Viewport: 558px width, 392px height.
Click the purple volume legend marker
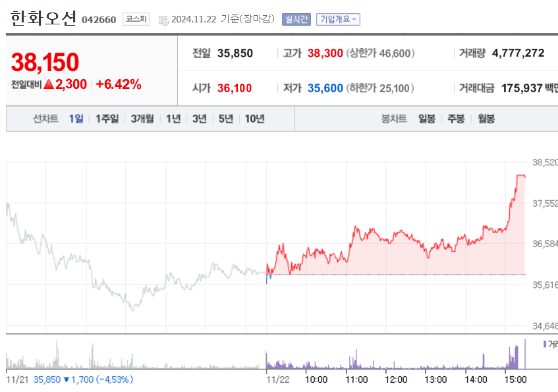click(545, 344)
